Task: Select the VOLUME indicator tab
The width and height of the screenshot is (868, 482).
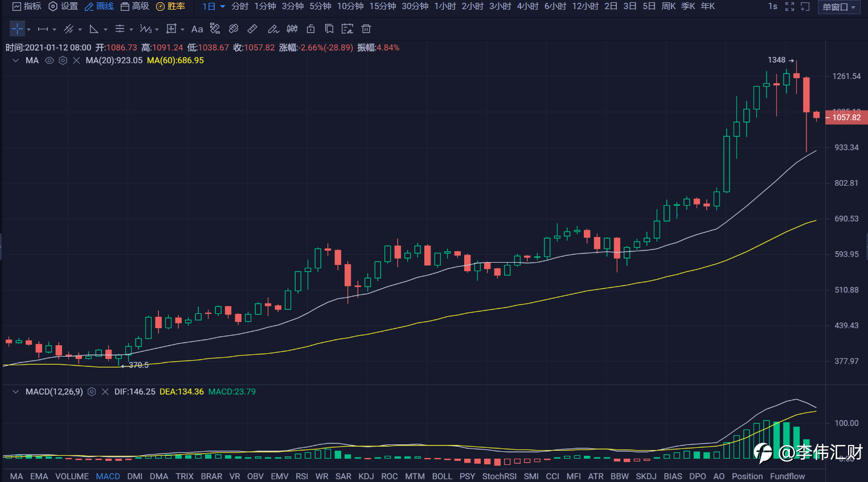Action: click(72, 476)
